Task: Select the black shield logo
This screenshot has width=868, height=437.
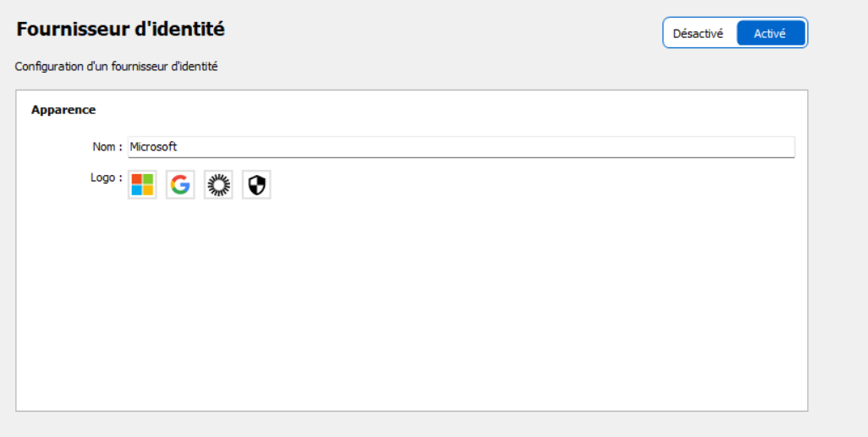Action: [x=256, y=185]
